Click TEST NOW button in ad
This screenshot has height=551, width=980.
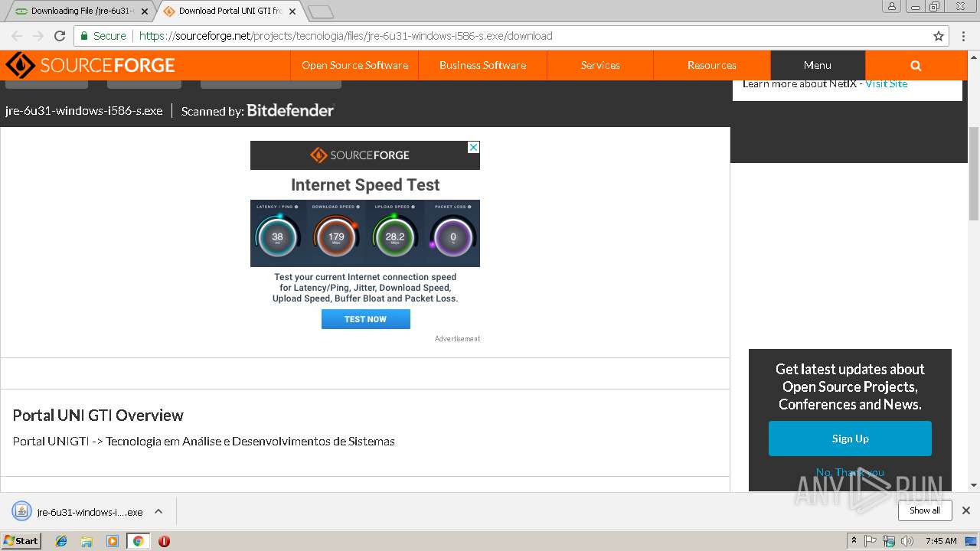(366, 319)
